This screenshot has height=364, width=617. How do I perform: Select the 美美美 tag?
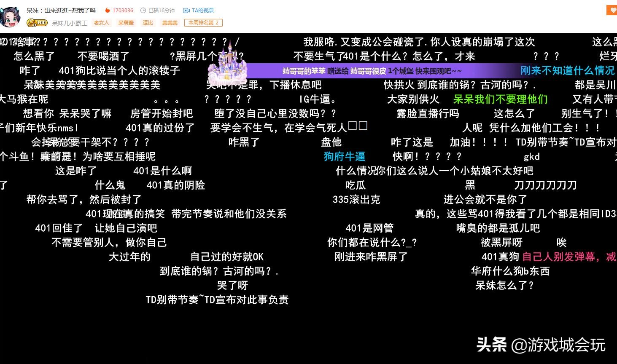click(x=170, y=23)
